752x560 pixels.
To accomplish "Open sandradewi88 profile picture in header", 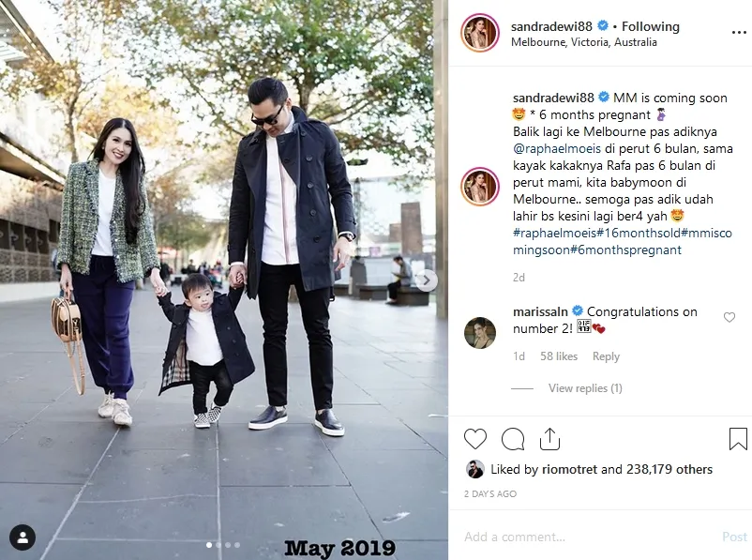I will tap(479, 33).
